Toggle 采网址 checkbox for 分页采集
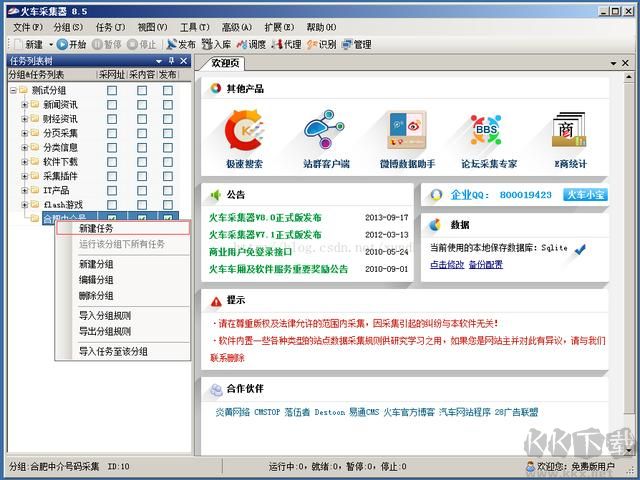This screenshot has width=640, height=480. coord(112,133)
